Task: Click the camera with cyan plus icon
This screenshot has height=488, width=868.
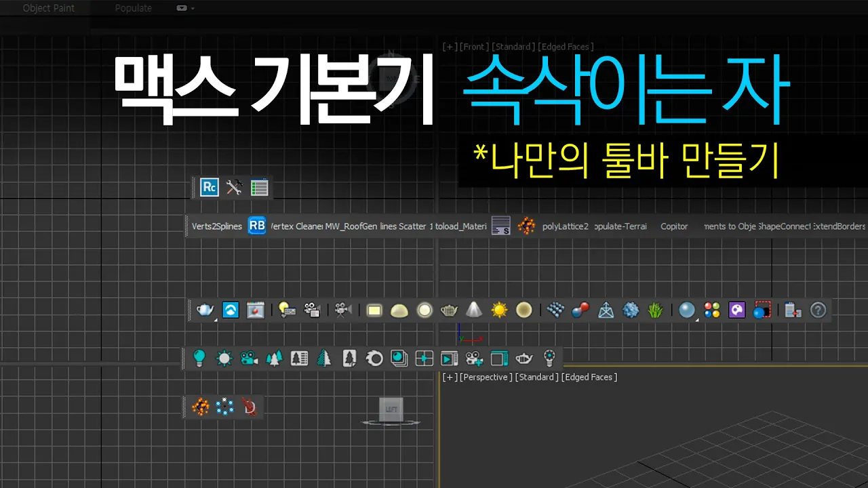Action: tap(475, 358)
